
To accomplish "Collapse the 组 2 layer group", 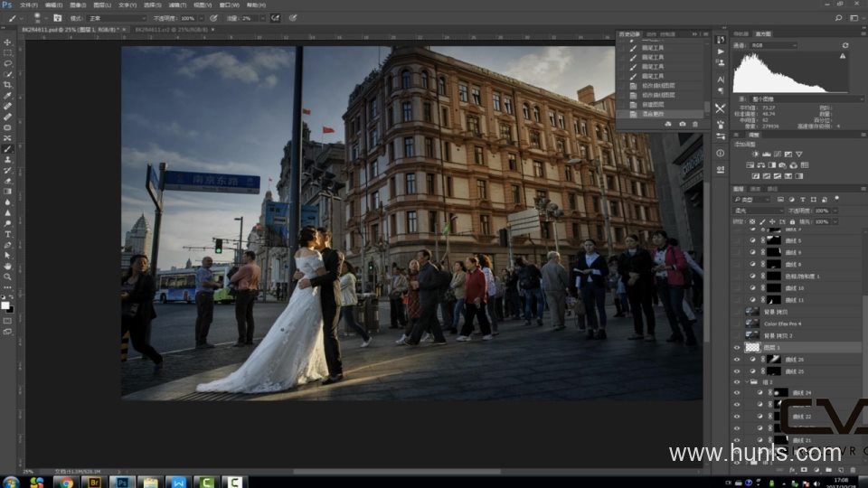I will coord(747,382).
